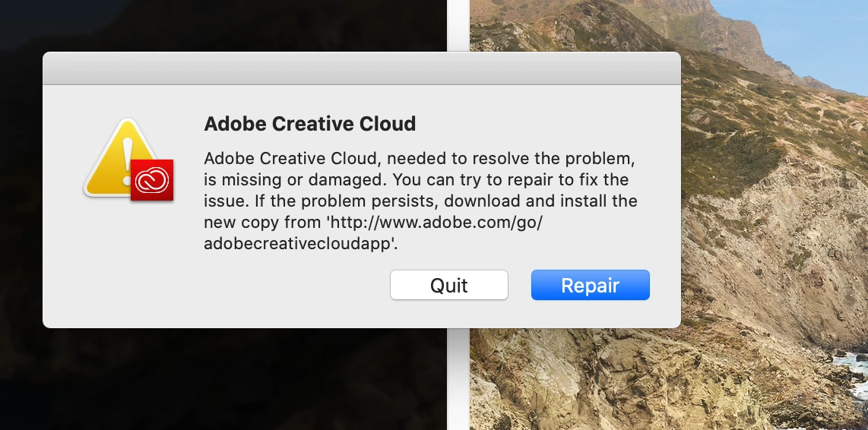Screen dimensions: 868x430
Task: Click the Quit button
Action: 449,285
